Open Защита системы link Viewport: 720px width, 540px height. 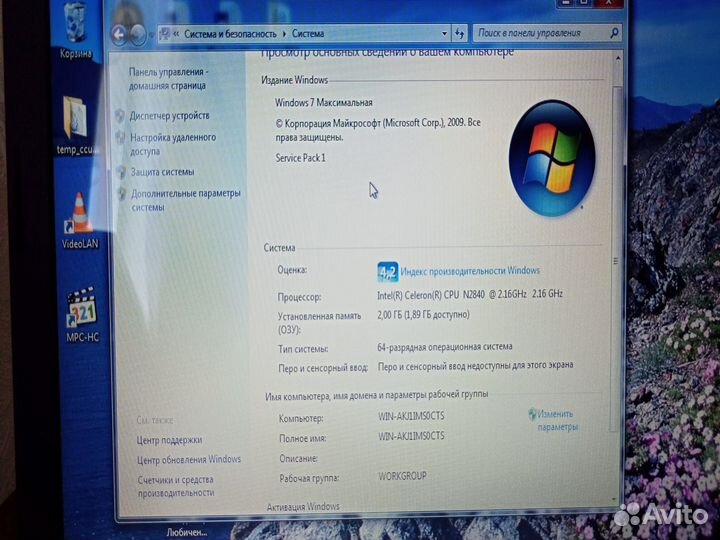[x=162, y=172]
